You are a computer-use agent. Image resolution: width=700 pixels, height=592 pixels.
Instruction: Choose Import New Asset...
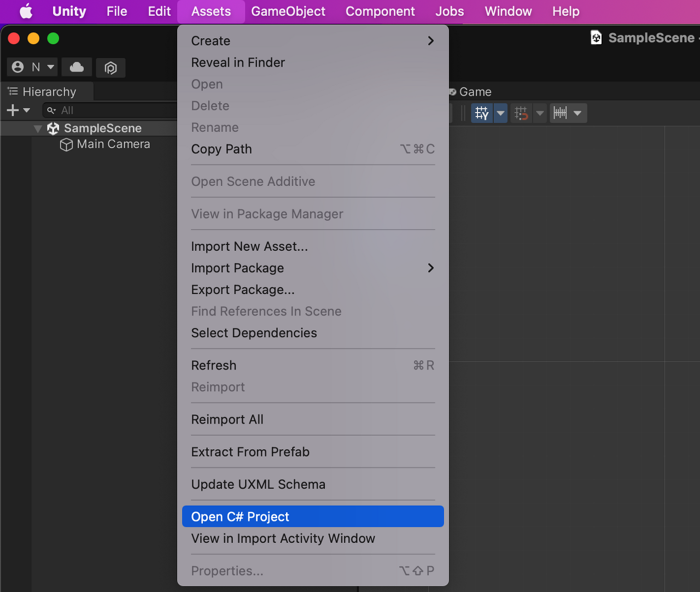[x=313, y=247]
